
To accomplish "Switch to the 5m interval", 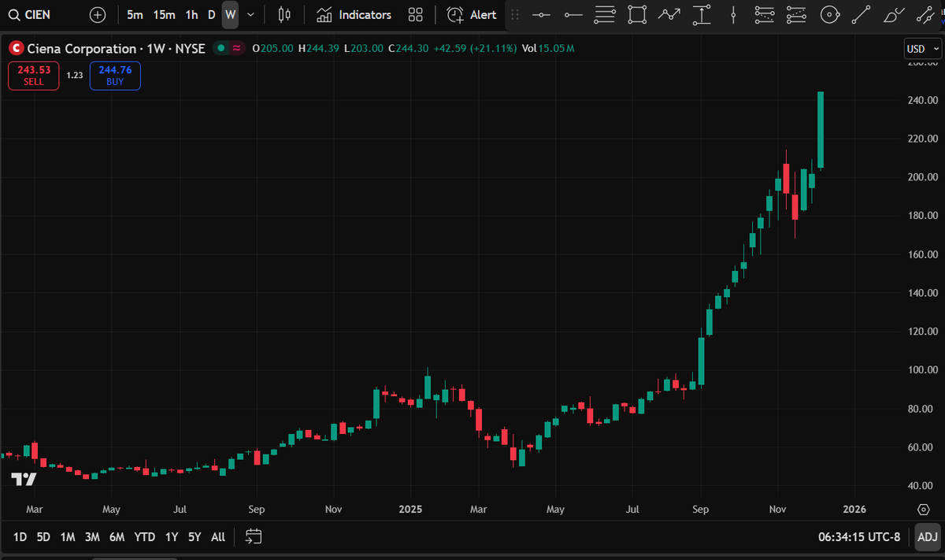I will tap(135, 14).
